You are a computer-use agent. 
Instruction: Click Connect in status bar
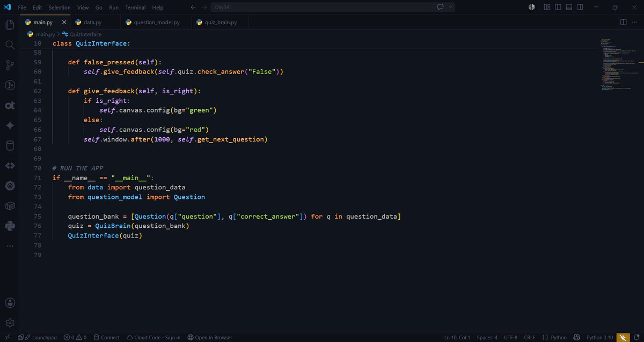point(106,338)
